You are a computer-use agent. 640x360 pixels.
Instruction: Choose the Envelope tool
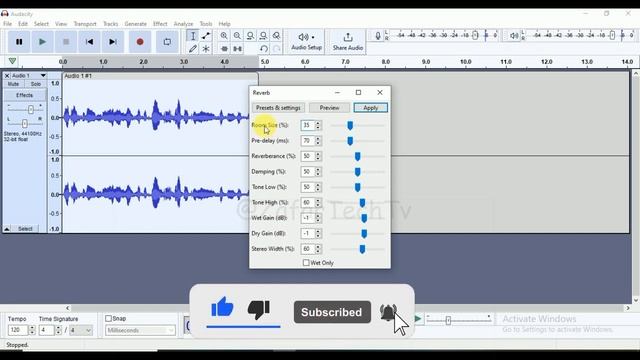tap(206, 36)
